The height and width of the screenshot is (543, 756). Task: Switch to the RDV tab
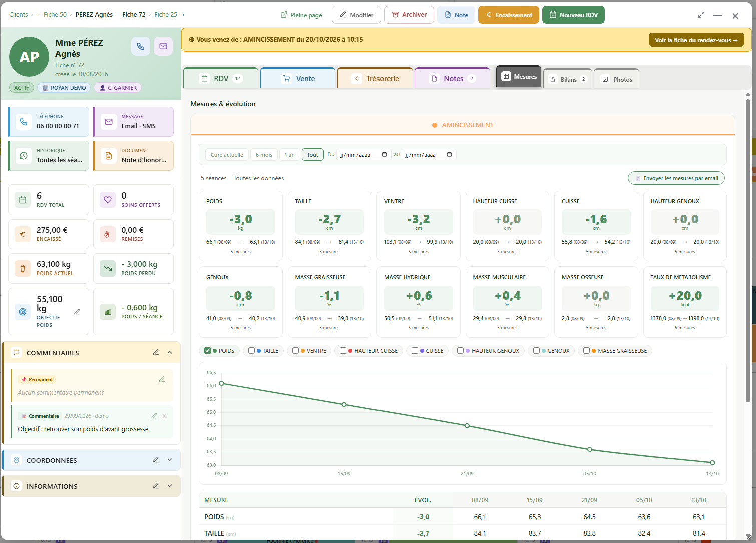coord(221,78)
